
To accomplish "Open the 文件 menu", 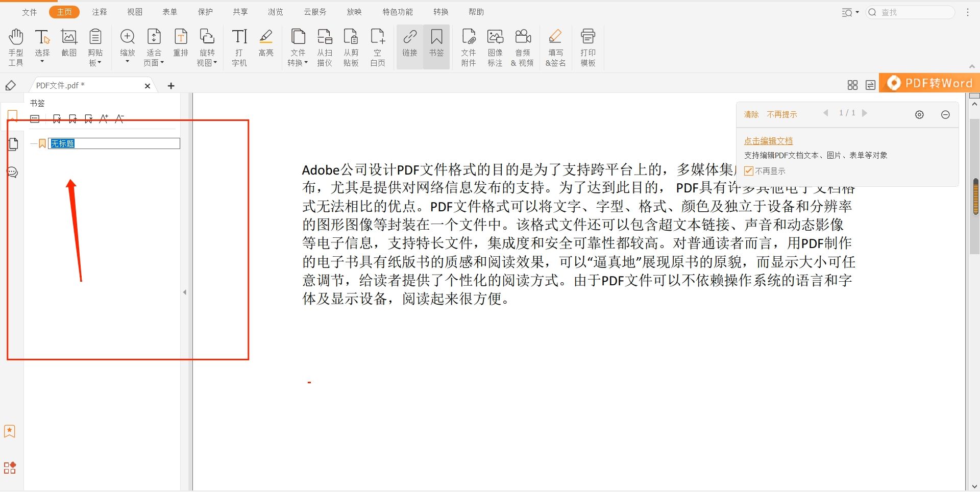I will coord(29,11).
